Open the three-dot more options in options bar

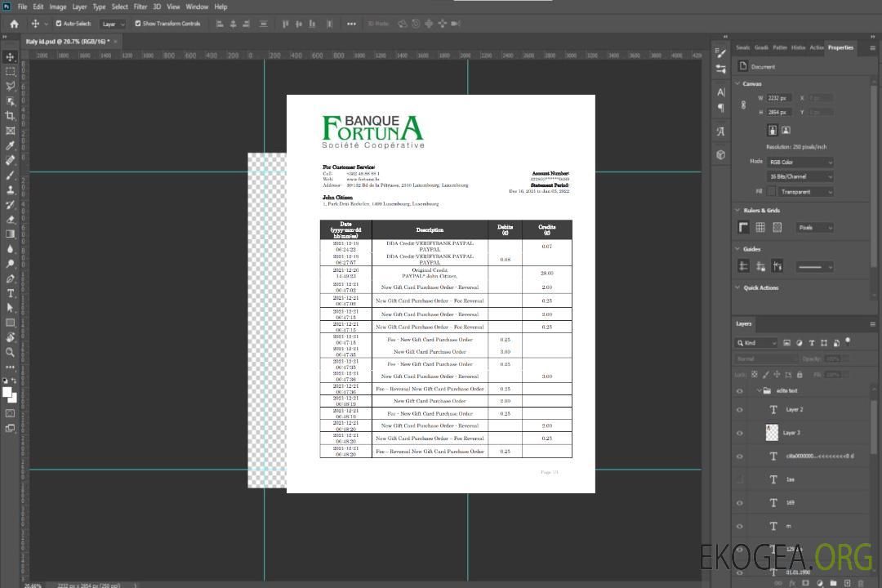point(351,24)
